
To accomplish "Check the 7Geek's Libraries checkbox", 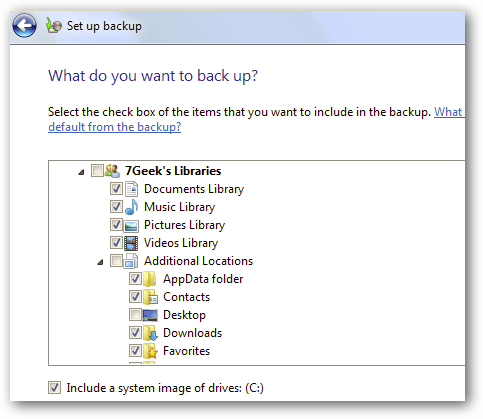I will click(97, 171).
